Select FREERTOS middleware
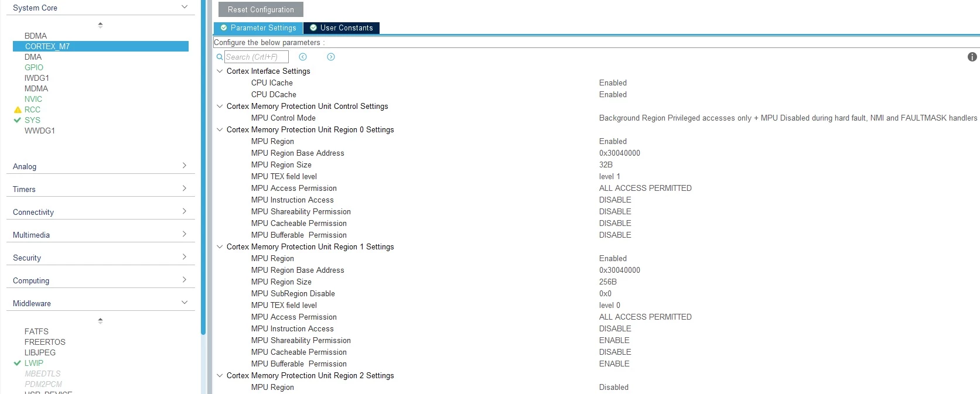This screenshot has height=394, width=980. point(45,342)
